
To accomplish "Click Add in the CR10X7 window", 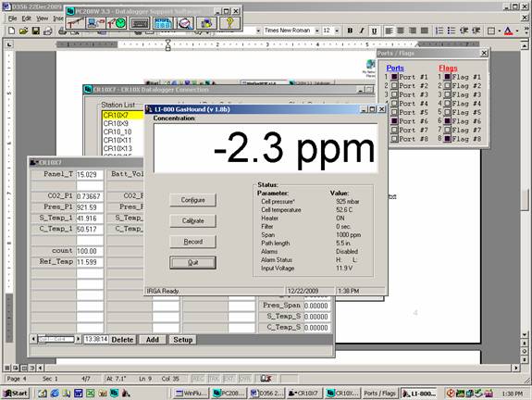I will point(153,340).
